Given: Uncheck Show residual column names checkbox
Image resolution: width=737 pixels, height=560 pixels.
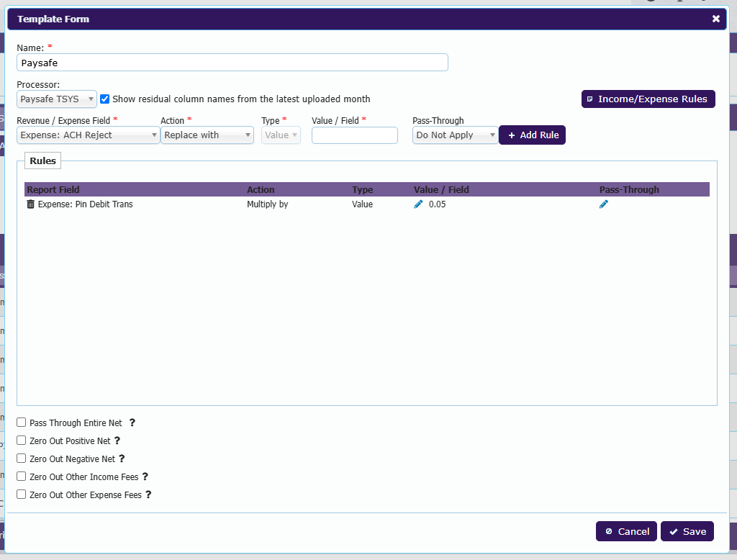Looking at the screenshot, I should click(105, 99).
